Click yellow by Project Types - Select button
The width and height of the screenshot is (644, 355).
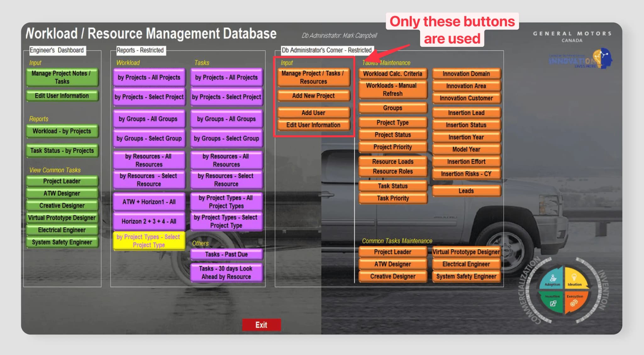pyautogui.click(x=149, y=241)
